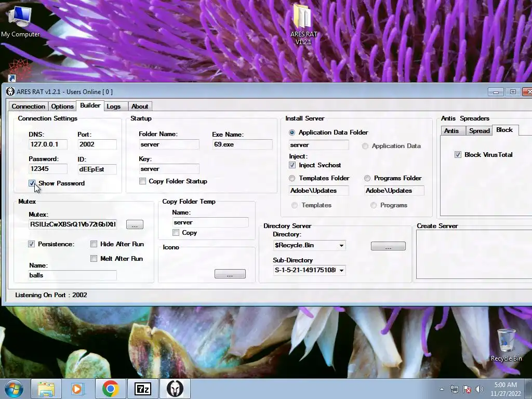Screen dimensions: 532x399
Task: Select the Block sub-tab
Action: pyautogui.click(x=504, y=130)
